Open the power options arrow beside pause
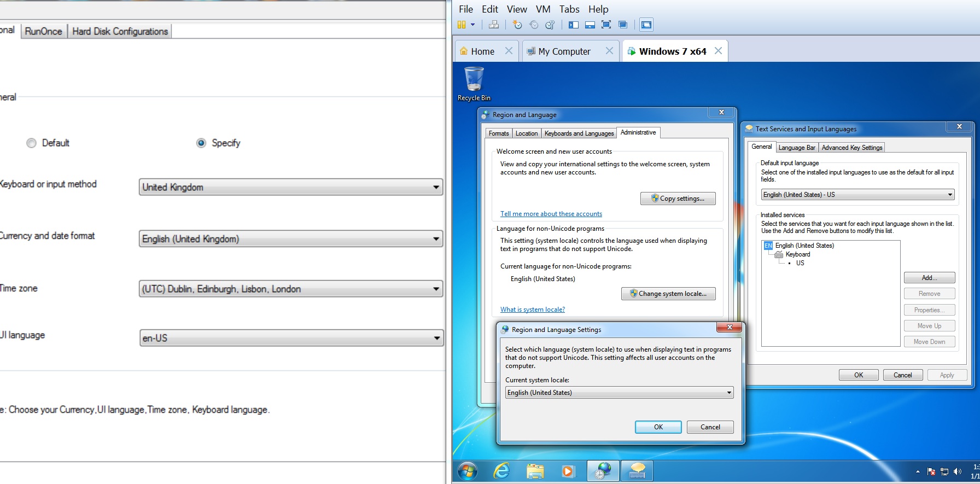 (x=472, y=25)
